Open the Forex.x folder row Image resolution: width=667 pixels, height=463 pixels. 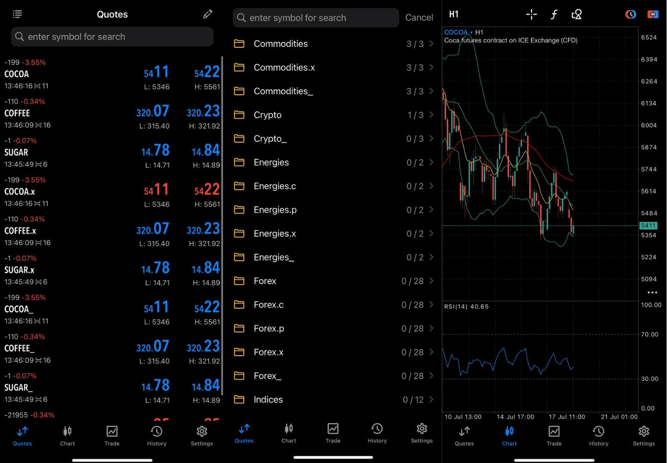[334, 352]
